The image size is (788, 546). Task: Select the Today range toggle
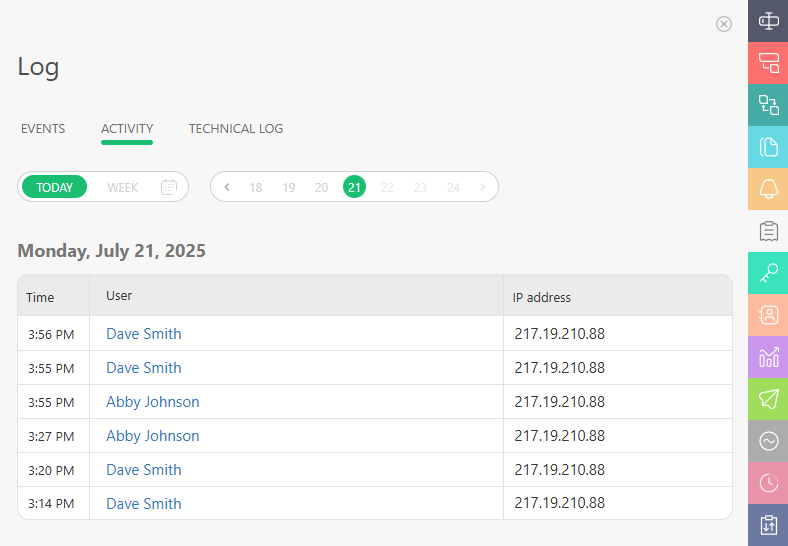54,187
